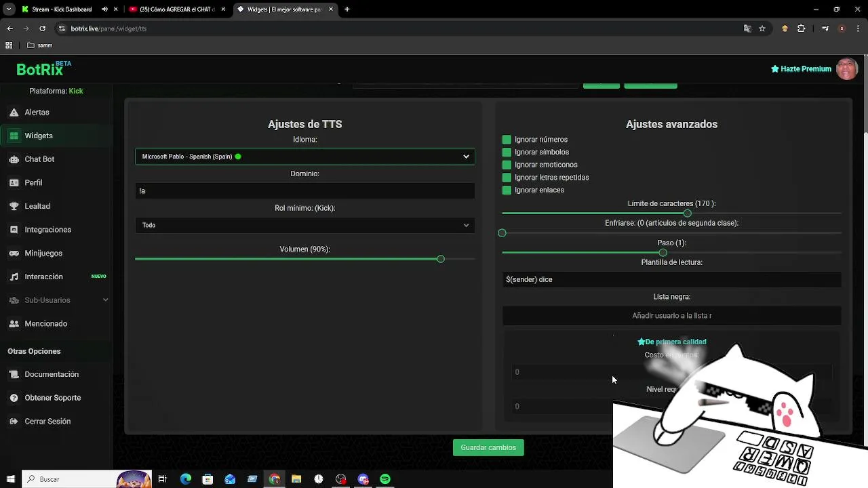Open the Mencionado people icon
The width and height of the screenshot is (868, 488).
point(14,324)
